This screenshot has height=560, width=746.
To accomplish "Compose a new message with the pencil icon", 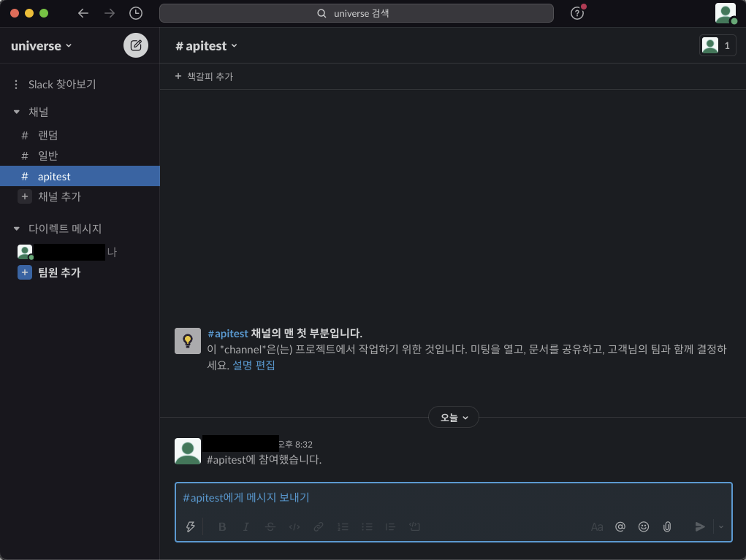I will pos(136,46).
